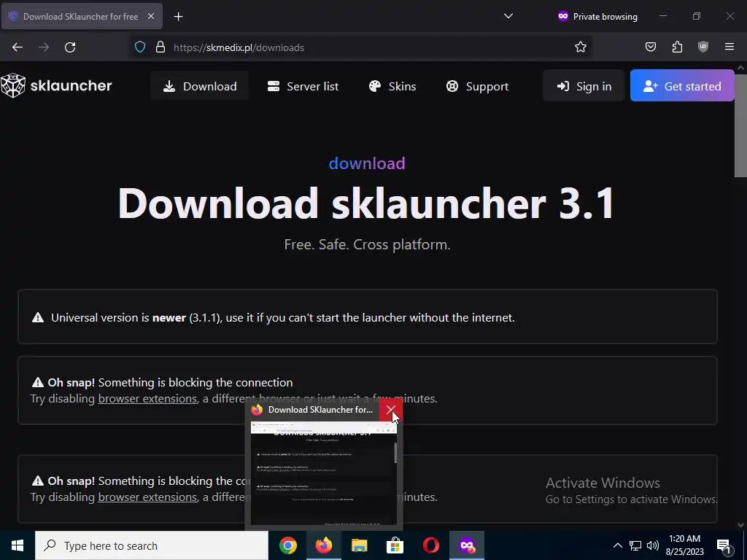The image size is (747, 560).
Task: Open the Skins nav item
Action: tap(392, 86)
